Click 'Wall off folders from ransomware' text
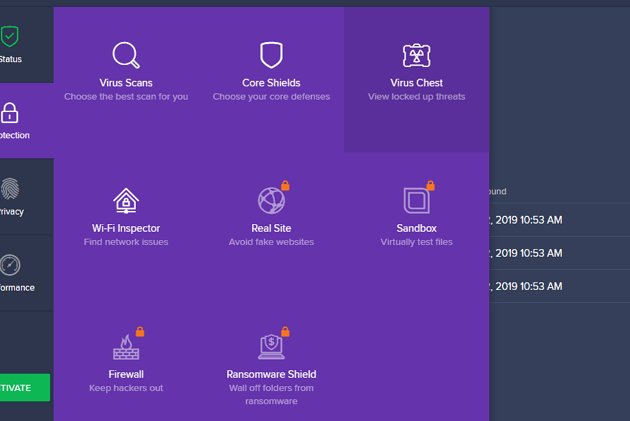The height and width of the screenshot is (421, 630). click(x=271, y=394)
